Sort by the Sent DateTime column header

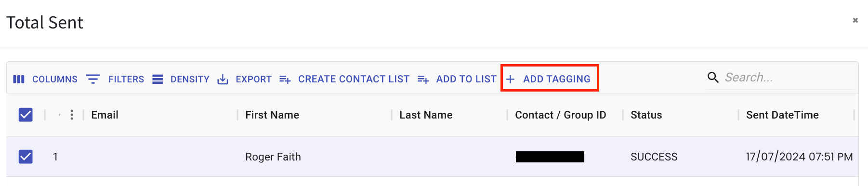782,115
